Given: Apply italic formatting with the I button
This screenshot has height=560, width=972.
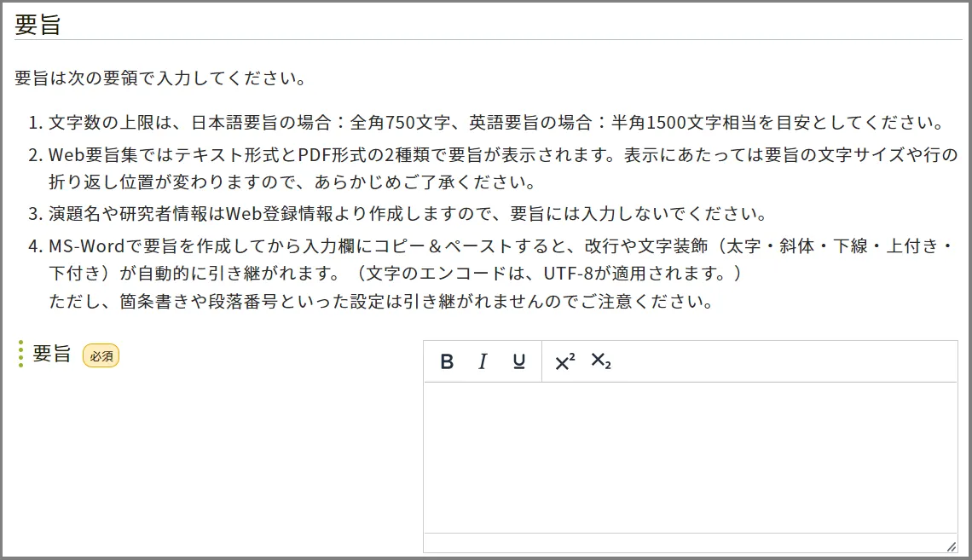Looking at the screenshot, I should click(x=483, y=362).
